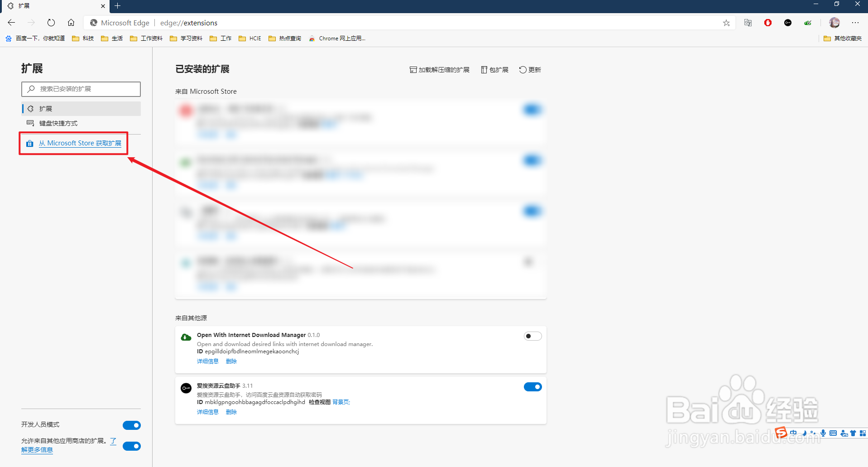Disable 爱搜资源云盘助手 extension
Viewport: 868px width, 467px height.
pyautogui.click(x=532, y=387)
